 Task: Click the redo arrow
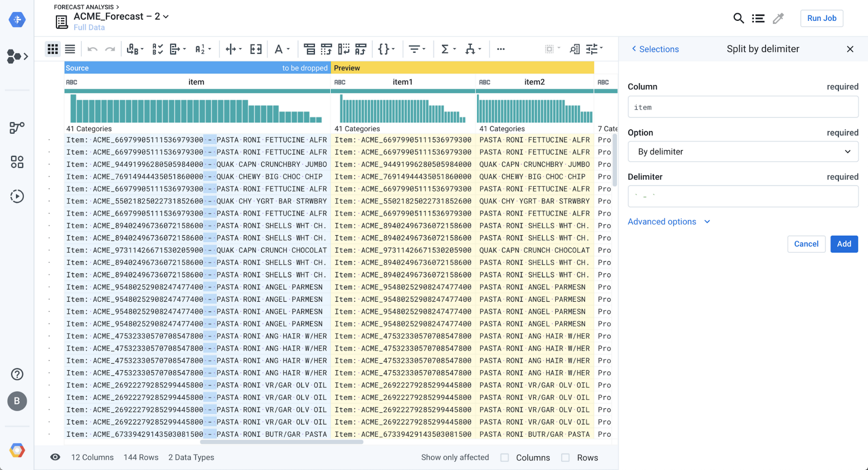[110, 49]
